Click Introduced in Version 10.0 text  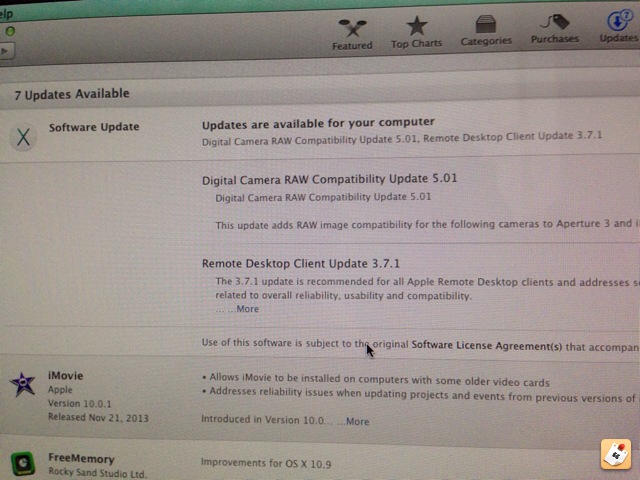(x=267, y=420)
